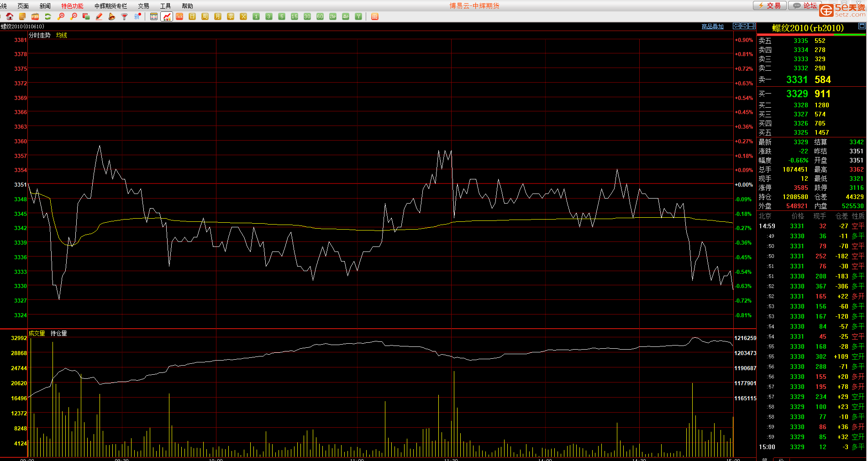Image resolution: width=868 pixels, height=461 pixels.
Task: Maximize the rb2010 quote panel
Action: (x=862, y=26)
